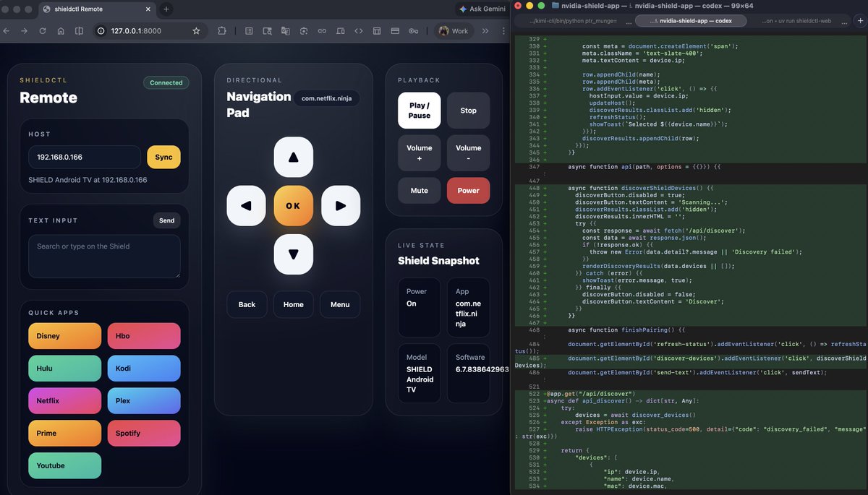Launch the Plex quick app

(x=143, y=401)
